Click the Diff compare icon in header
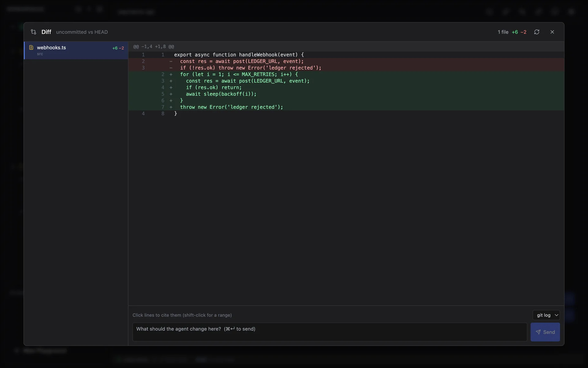The height and width of the screenshot is (368, 588). click(x=33, y=32)
